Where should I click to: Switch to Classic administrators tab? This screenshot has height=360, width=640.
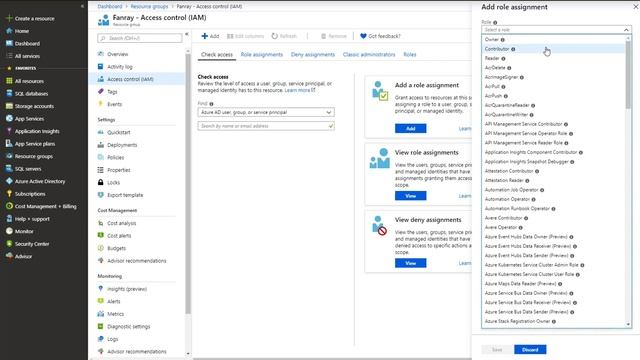point(369,54)
